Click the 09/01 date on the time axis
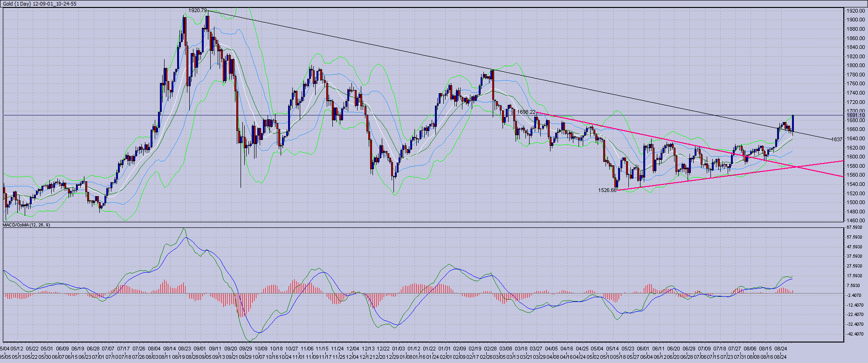This screenshot has width=868, height=363. point(200,349)
